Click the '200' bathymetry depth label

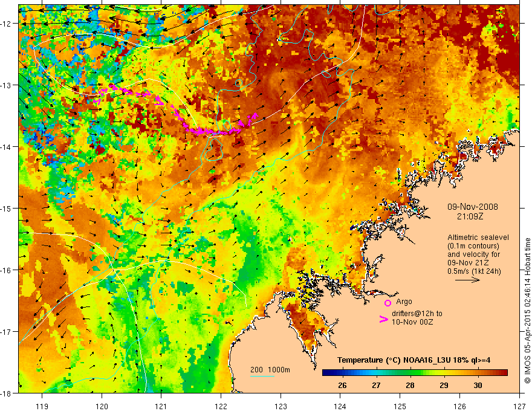pyautogui.click(x=256, y=370)
